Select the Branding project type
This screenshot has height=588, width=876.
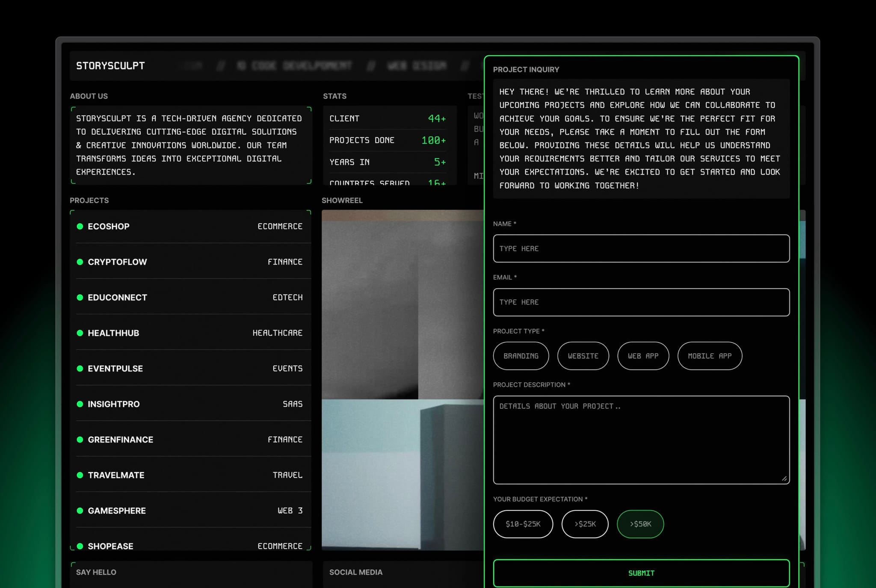[521, 356]
